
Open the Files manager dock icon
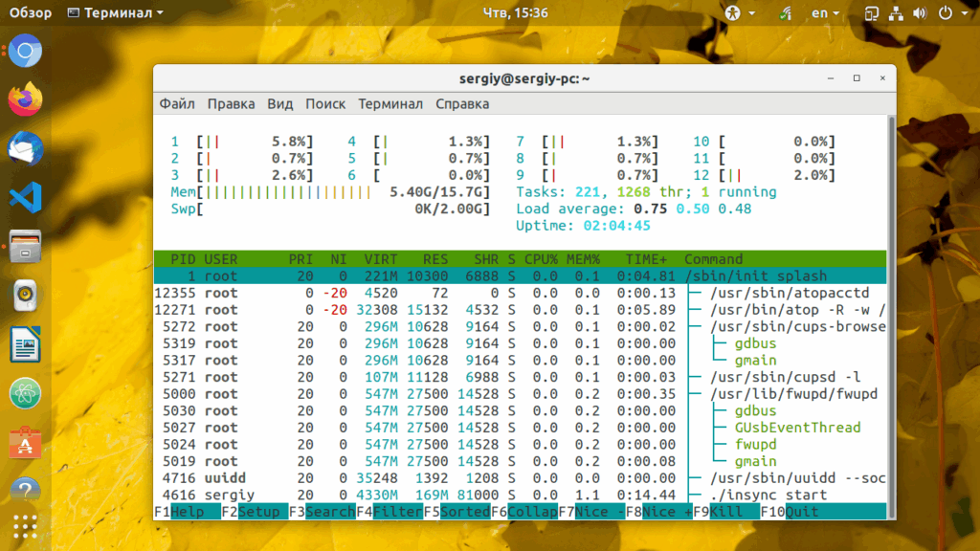pyautogui.click(x=25, y=246)
